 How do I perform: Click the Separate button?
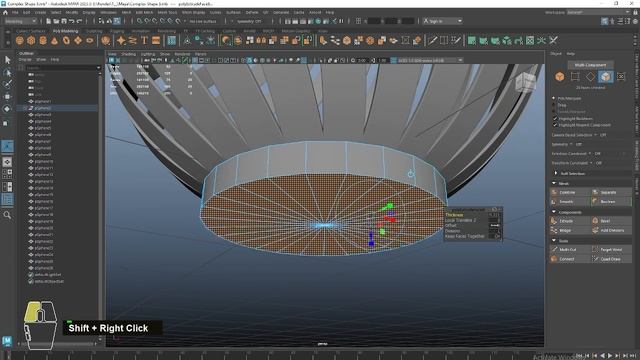point(611,192)
